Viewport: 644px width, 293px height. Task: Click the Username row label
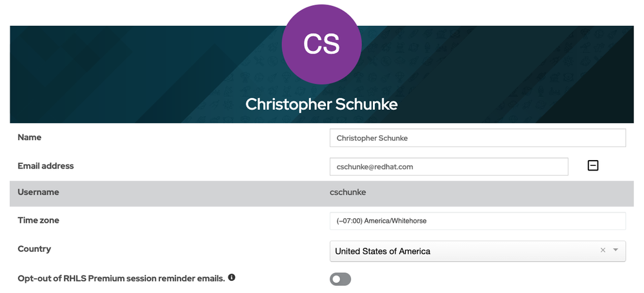point(38,192)
